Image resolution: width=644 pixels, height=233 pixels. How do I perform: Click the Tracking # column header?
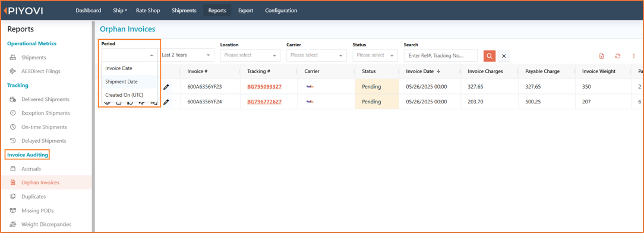point(258,71)
